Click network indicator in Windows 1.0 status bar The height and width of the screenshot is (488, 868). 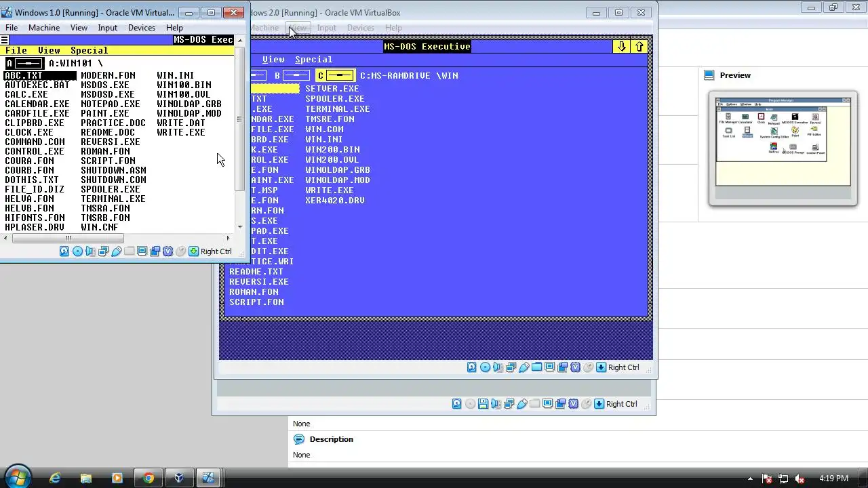[103, 251]
